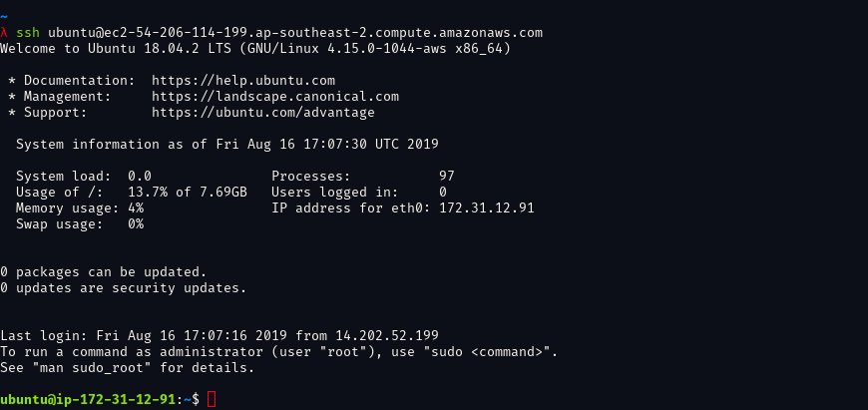Click the red lambda prompt symbol
The image size is (868, 410).
4,33
